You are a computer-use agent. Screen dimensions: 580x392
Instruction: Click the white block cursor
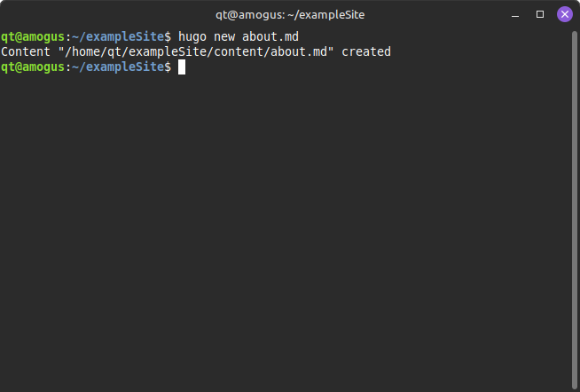pyautogui.click(x=182, y=67)
